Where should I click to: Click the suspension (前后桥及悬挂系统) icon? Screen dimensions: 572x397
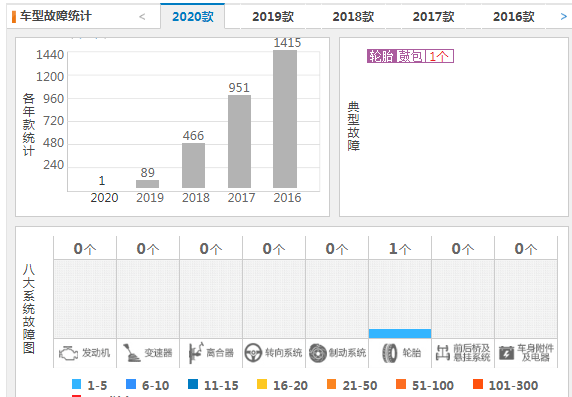click(x=443, y=353)
